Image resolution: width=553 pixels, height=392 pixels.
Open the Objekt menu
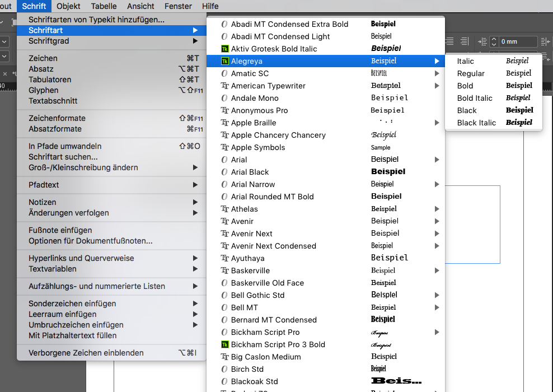point(68,6)
